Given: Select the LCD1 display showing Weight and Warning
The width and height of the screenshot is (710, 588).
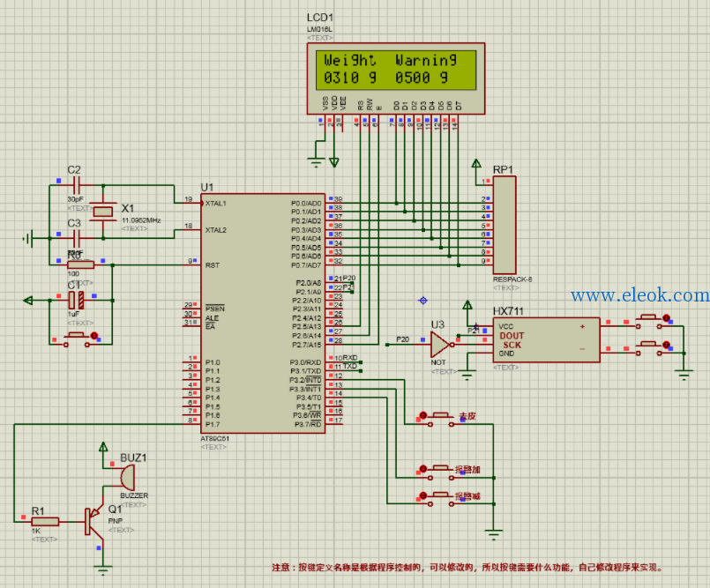Looking at the screenshot, I should point(396,78).
